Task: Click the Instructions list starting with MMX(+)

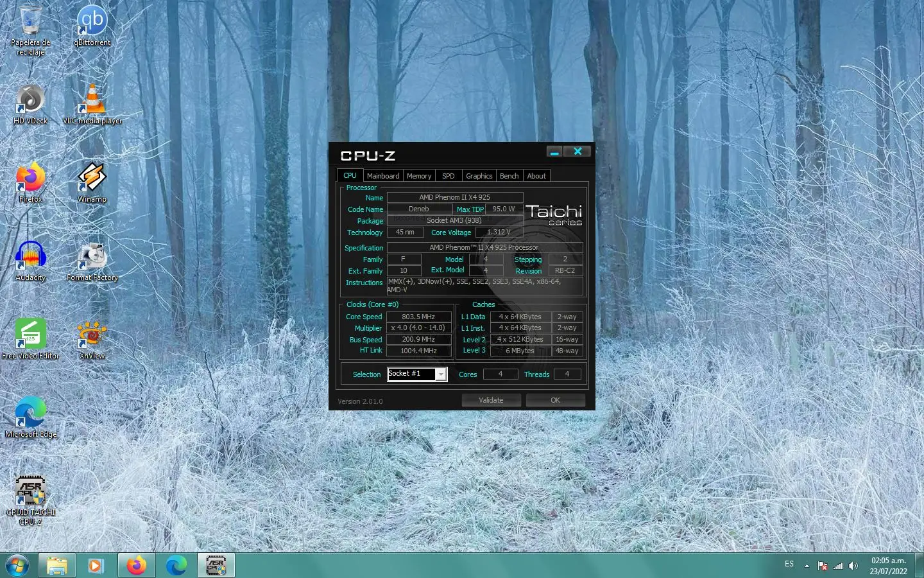Action: tap(484, 286)
